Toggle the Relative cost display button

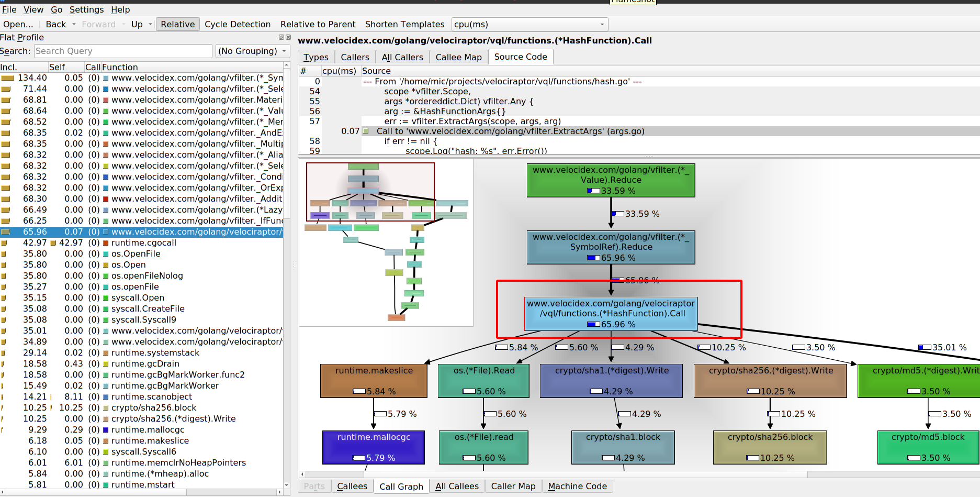[x=177, y=24]
